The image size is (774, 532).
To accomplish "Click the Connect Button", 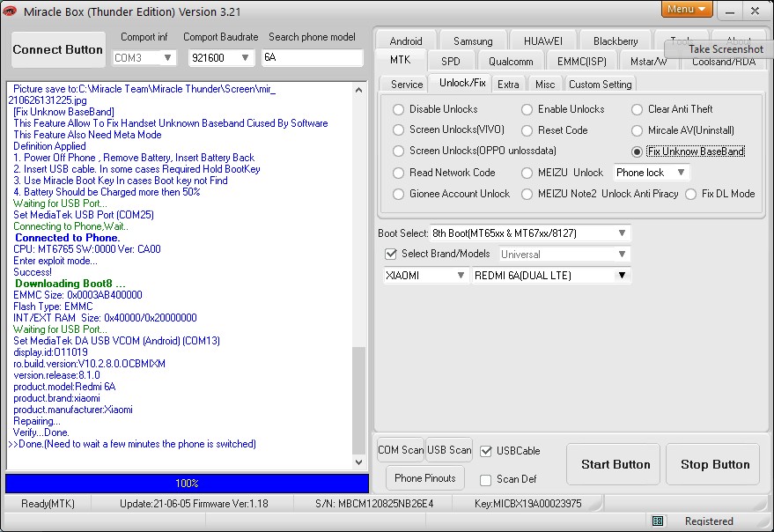I will (x=58, y=50).
